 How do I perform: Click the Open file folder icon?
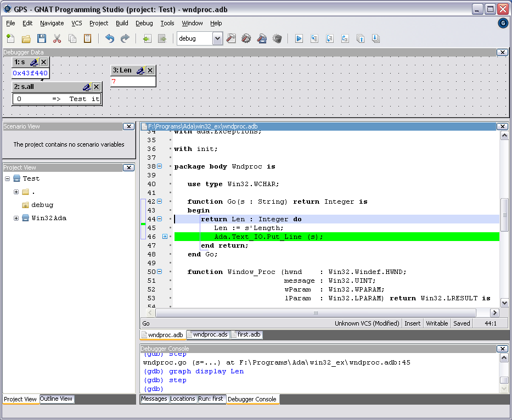[26, 38]
